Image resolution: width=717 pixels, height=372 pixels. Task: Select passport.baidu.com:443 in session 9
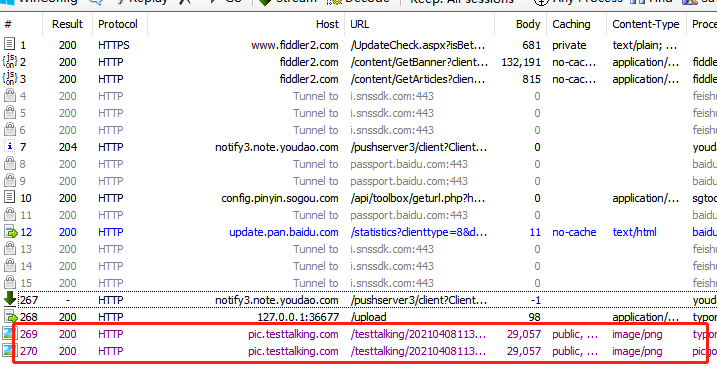tap(409, 181)
